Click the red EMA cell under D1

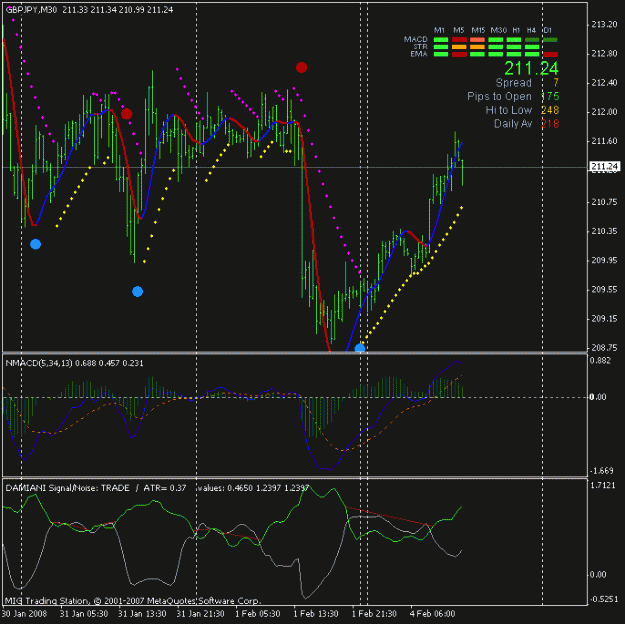[x=550, y=54]
